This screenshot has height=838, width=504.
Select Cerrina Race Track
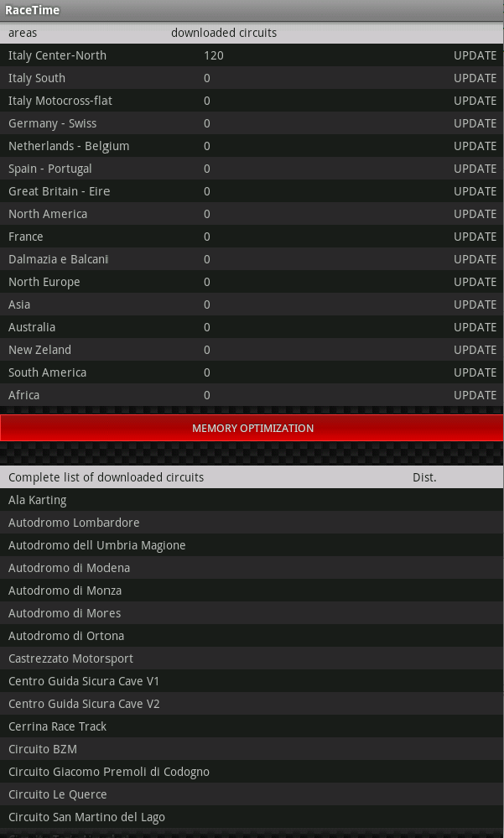(x=252, y=726)
